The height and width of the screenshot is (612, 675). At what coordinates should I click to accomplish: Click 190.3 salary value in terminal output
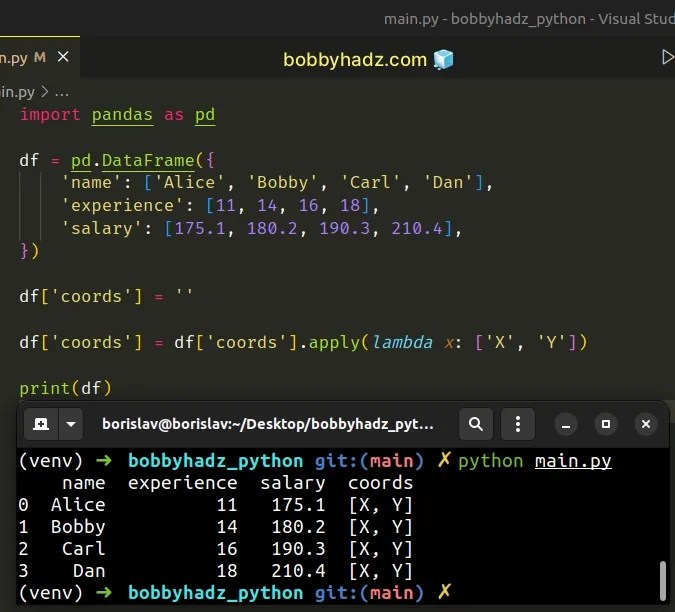[298, 549]
